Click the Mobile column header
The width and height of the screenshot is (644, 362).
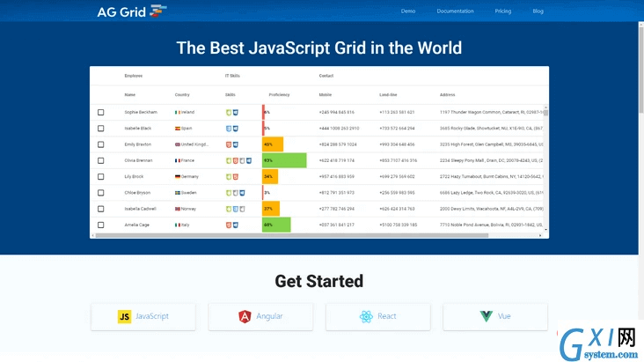(325, 94)
